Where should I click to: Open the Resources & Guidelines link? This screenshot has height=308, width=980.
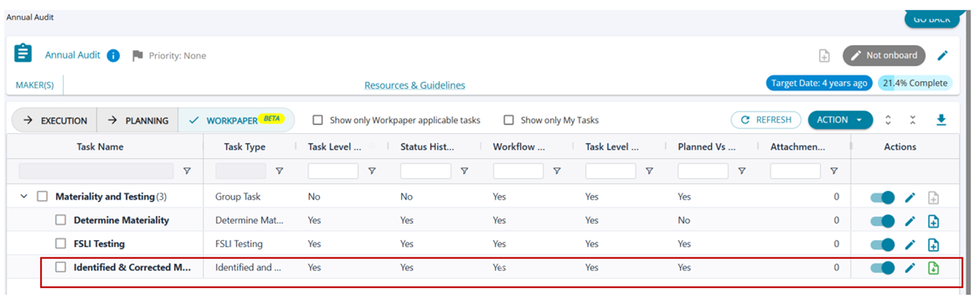[414, 85]
